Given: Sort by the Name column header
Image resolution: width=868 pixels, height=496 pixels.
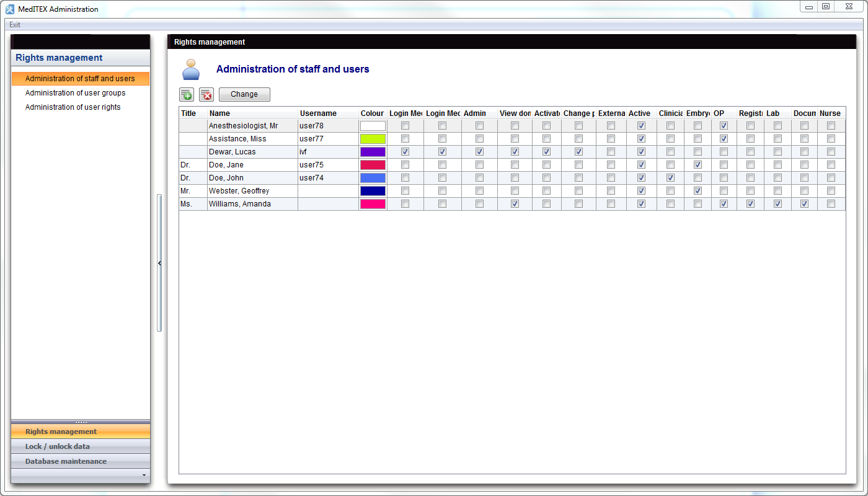Looking at the screenshot, I should [x=252, y=113].
